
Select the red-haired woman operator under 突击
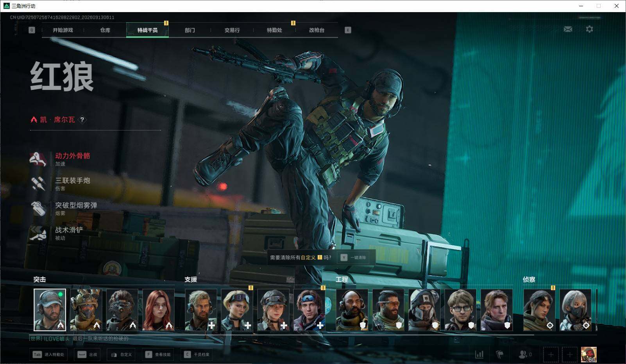[159, 310]
